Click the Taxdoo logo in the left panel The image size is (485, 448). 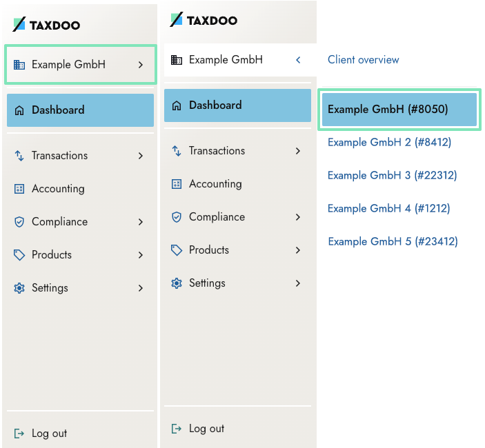(46, 24)
